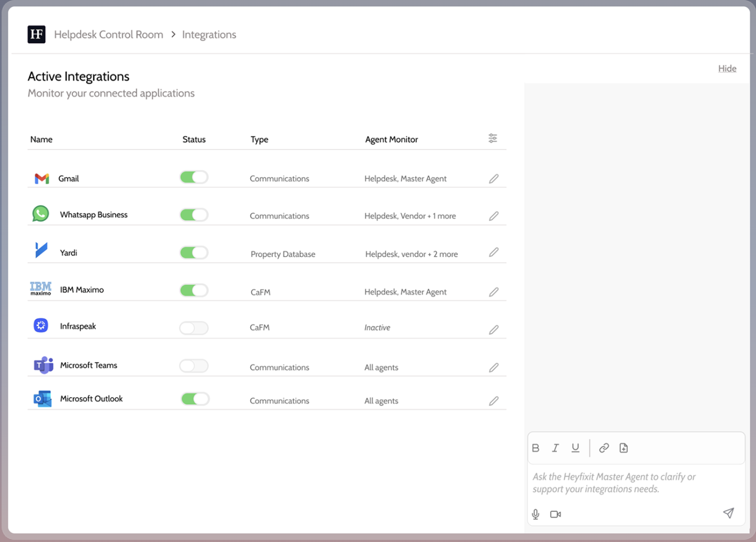Apply italic formatting in chat
The image size is (756, 542).
pos(555,448)
